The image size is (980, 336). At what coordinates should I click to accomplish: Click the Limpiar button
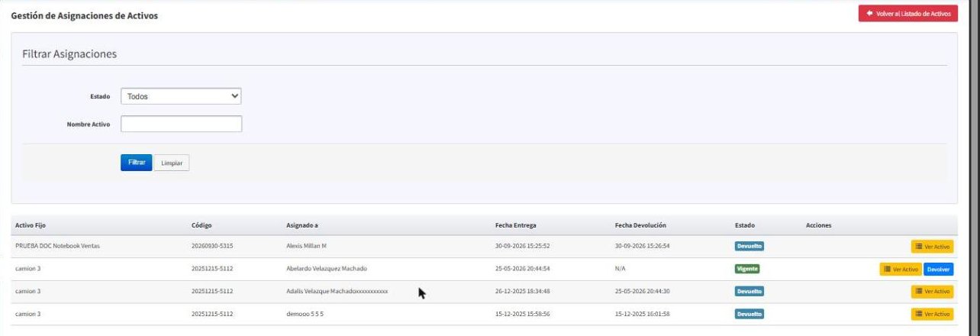[172, 163]
